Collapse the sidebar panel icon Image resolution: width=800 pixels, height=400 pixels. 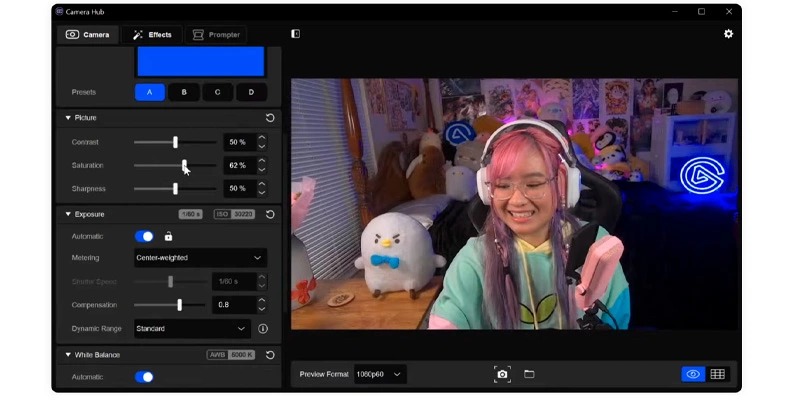pos(296,34)
